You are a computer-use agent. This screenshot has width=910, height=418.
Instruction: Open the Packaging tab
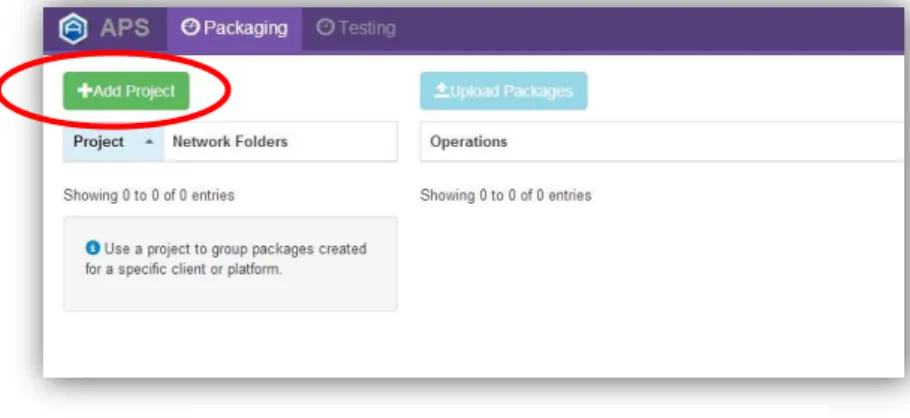(x=234, y=28)
